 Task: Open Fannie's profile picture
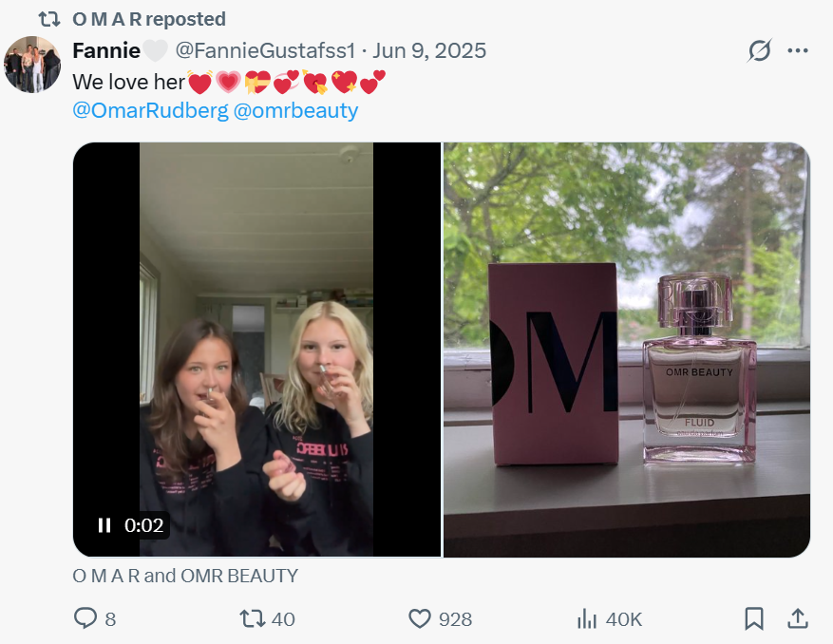click(32, 65)
